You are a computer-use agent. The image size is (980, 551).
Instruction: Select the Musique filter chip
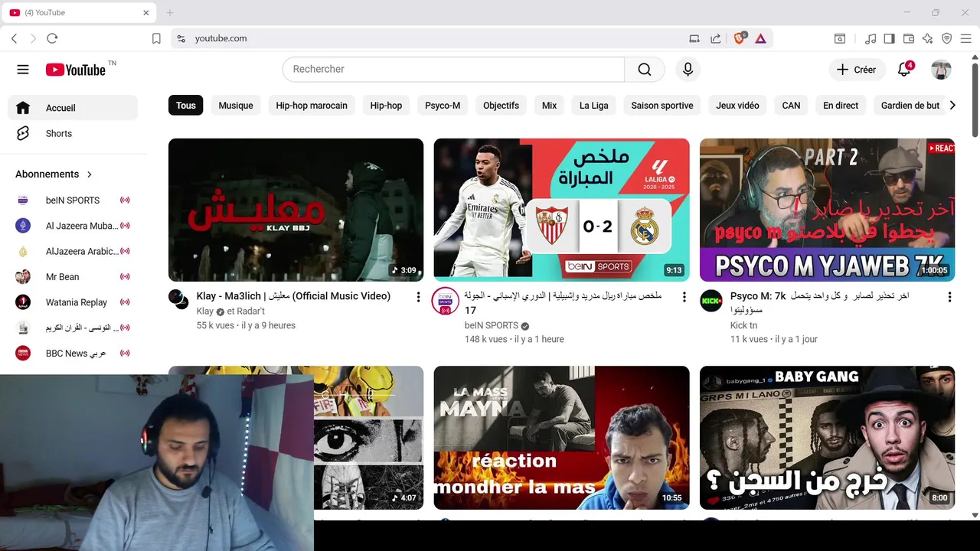[x=236, y=106]
